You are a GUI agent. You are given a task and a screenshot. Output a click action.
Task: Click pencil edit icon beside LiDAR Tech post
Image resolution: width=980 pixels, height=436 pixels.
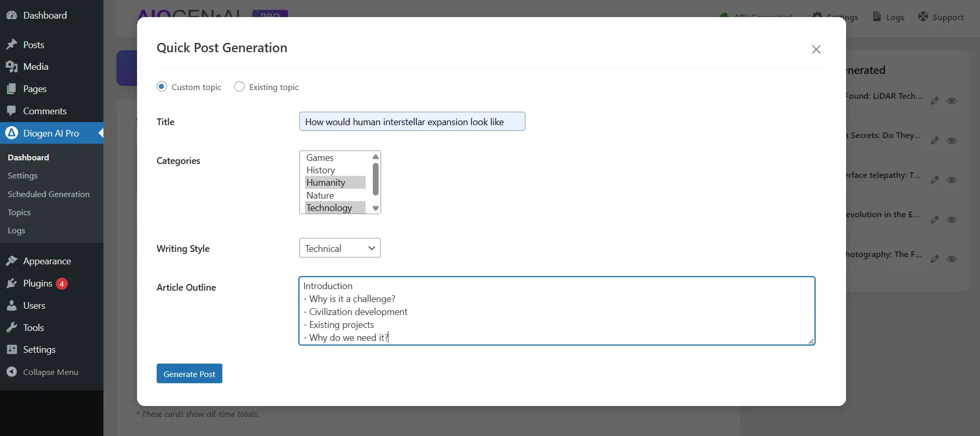[x=934, y=101]
